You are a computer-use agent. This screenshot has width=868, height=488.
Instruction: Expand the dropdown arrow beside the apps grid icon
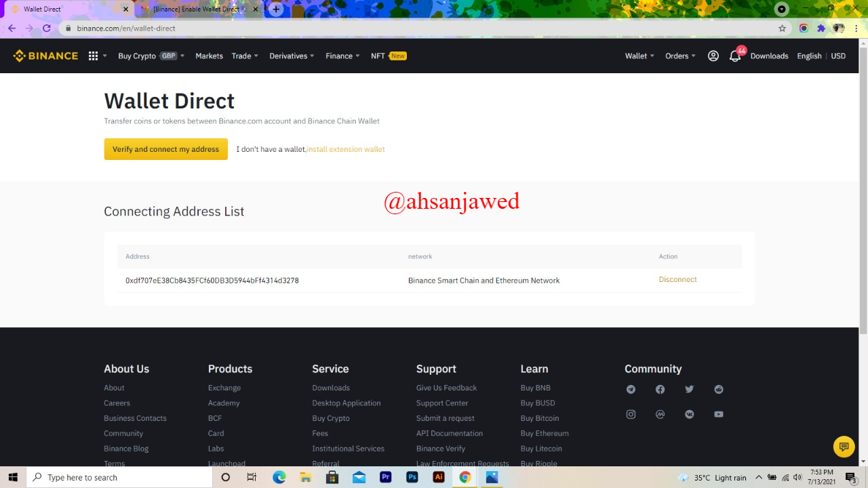coord(104,56)
